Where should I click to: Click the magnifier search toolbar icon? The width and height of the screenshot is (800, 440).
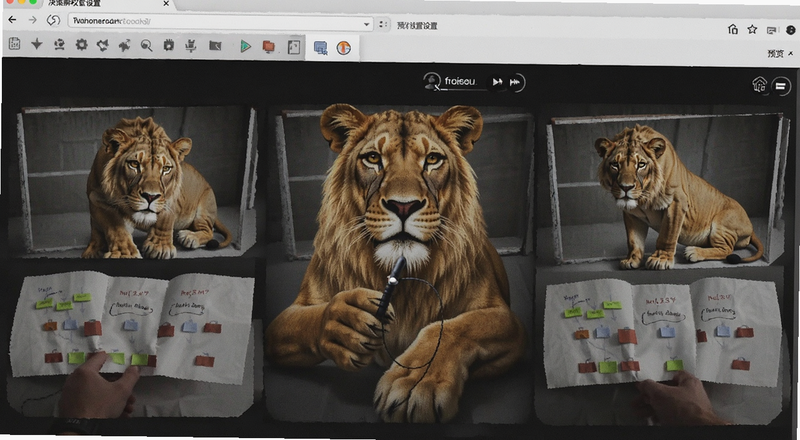click(x=146, y=46)
